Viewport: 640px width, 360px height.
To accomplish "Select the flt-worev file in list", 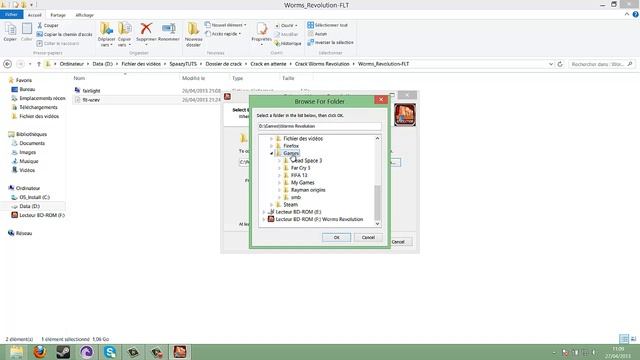I will pos(91,100).
